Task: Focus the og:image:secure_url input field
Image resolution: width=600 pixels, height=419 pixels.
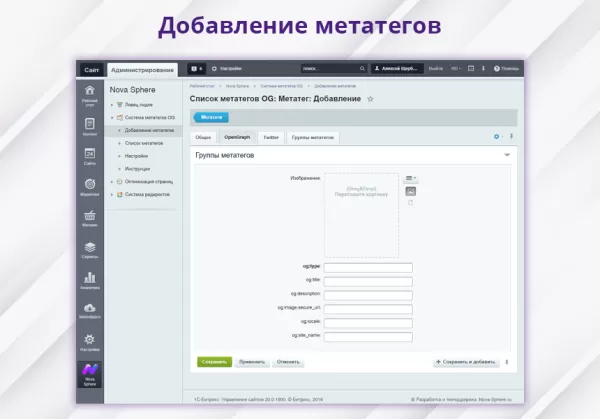Action: 368,309
